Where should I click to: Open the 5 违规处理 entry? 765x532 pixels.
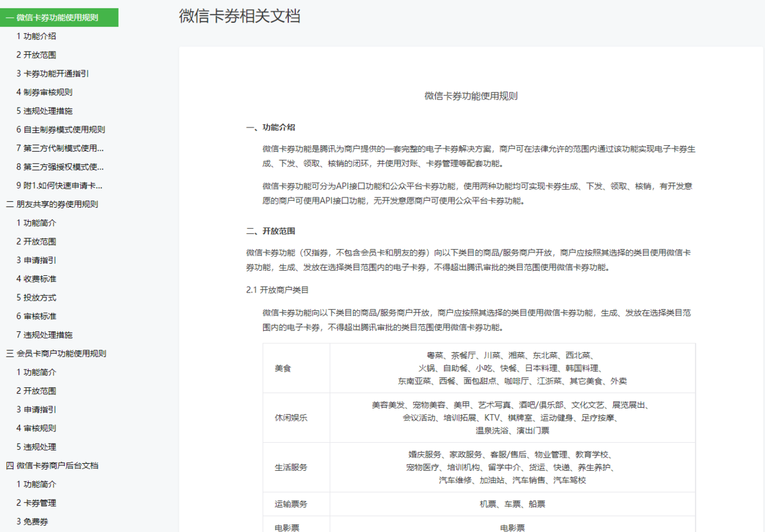tap(36, 447)
